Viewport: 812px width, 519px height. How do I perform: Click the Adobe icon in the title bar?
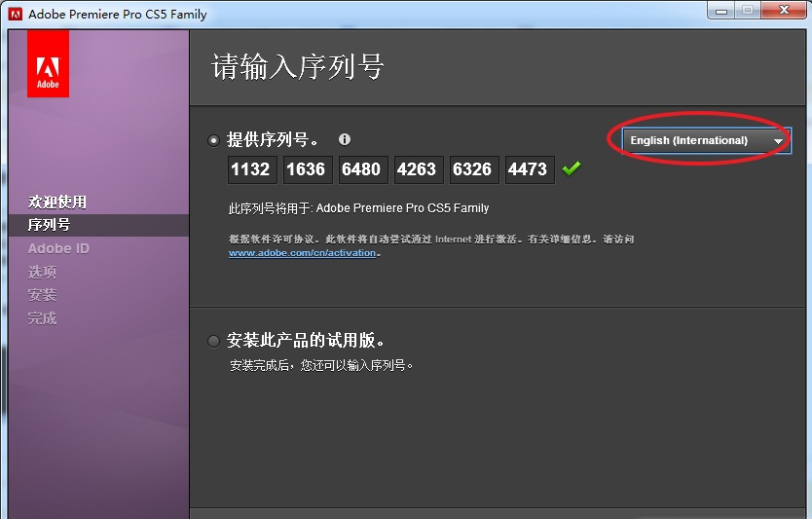point(16,14)
